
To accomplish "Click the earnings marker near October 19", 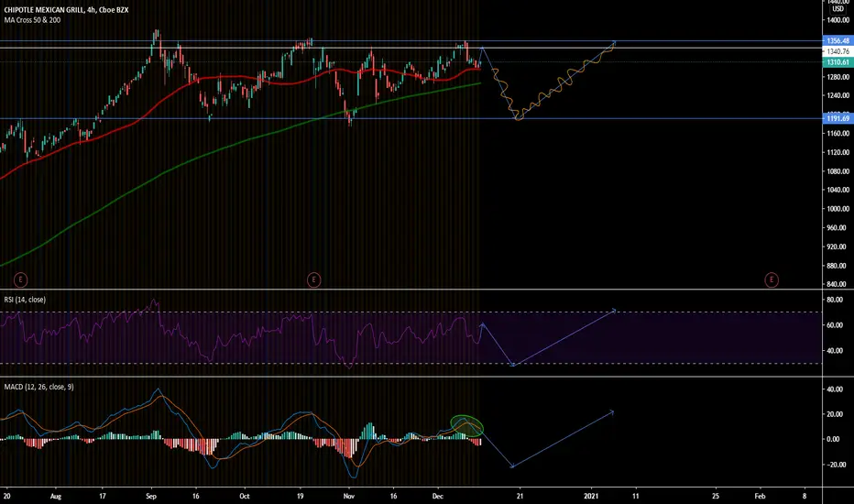I will pos(313,280).
